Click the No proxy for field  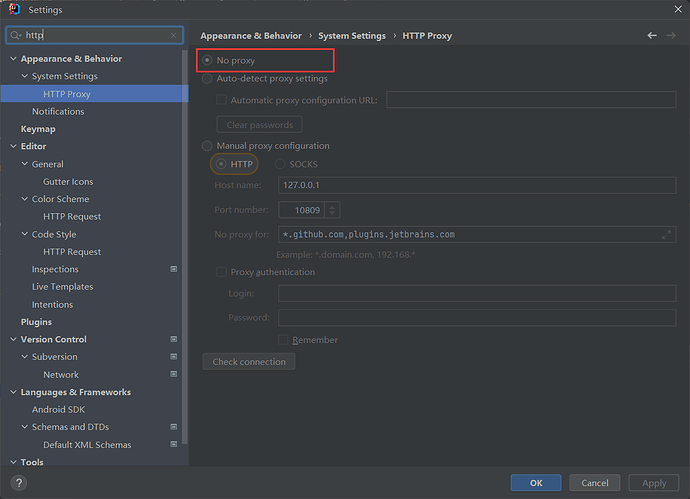click(x=477, y=235)
